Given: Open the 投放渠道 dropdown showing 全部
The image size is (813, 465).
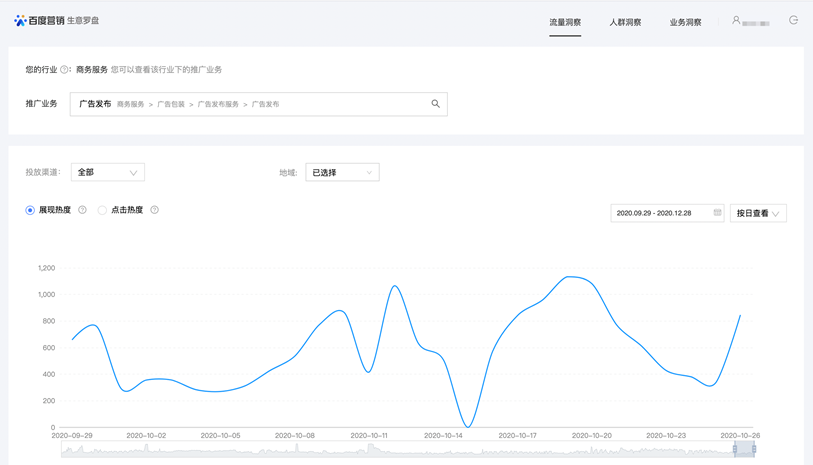Looking at the screenshot, I should pyautogui.click(x=108, y=173).
